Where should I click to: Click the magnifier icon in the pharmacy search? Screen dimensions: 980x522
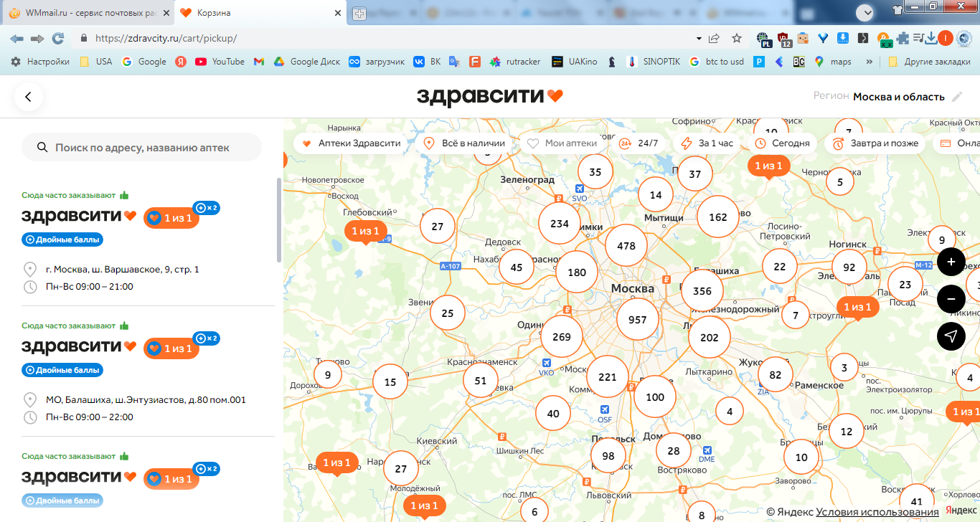[42, 147]
